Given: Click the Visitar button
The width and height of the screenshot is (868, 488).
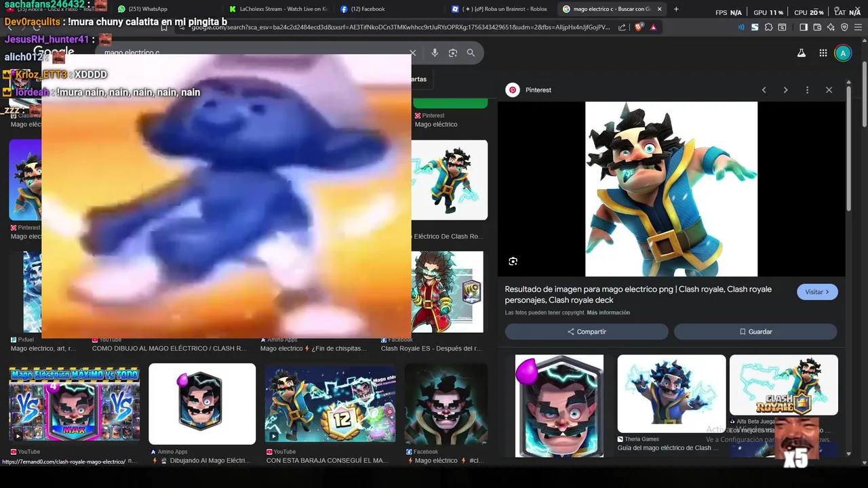Looking at the screenshot, I should point(817,292).
